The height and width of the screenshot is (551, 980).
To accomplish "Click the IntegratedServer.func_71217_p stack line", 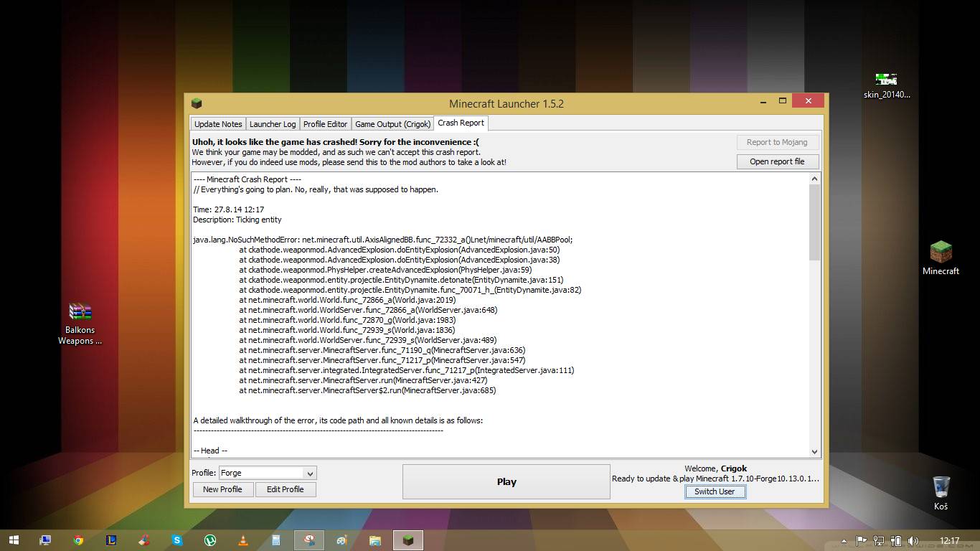I will click(x=407, y=370).
